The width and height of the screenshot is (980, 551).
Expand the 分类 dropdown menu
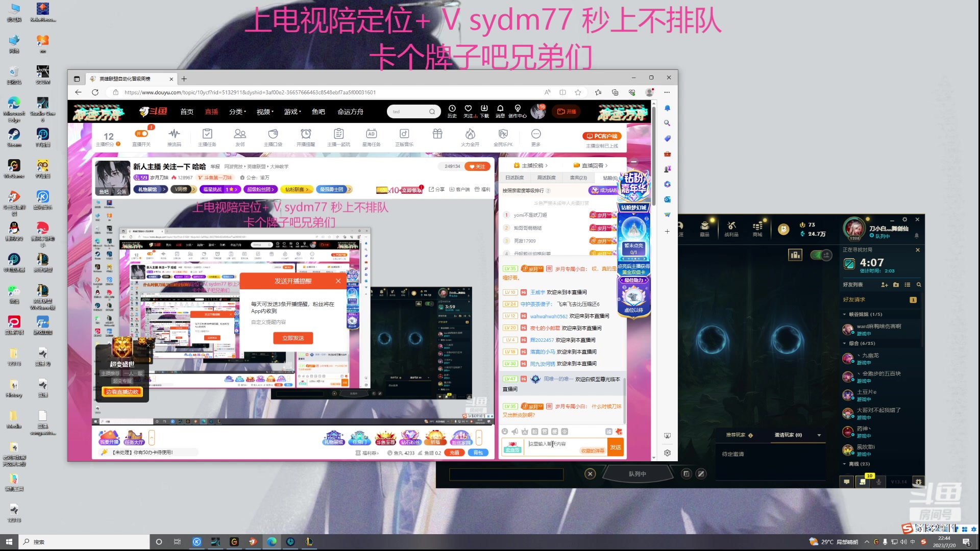click(237, 112)
